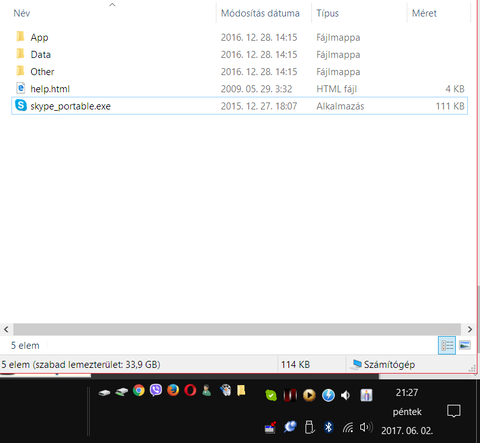Select the skype_portable.exe Skype icon
480x443 pixels.
pos(21,106)
